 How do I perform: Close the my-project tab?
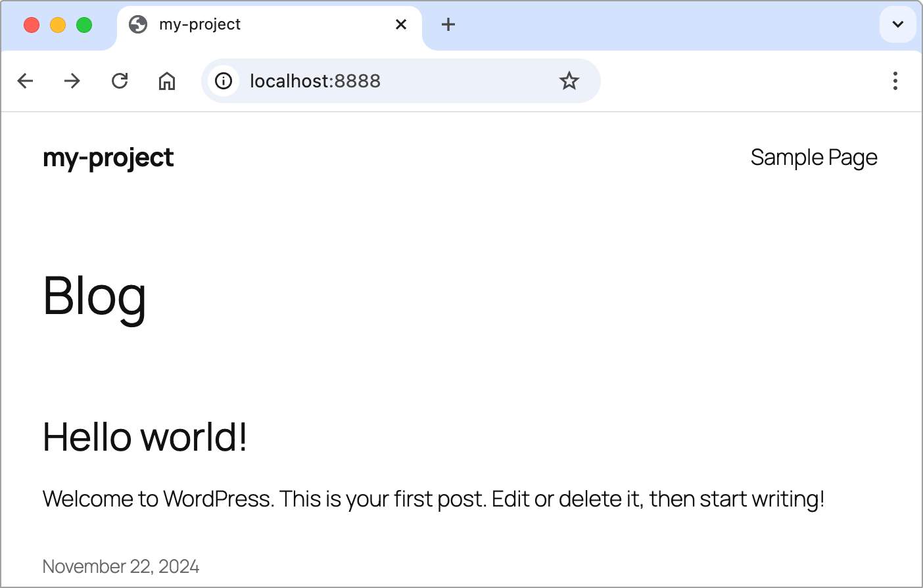point(401,25)
